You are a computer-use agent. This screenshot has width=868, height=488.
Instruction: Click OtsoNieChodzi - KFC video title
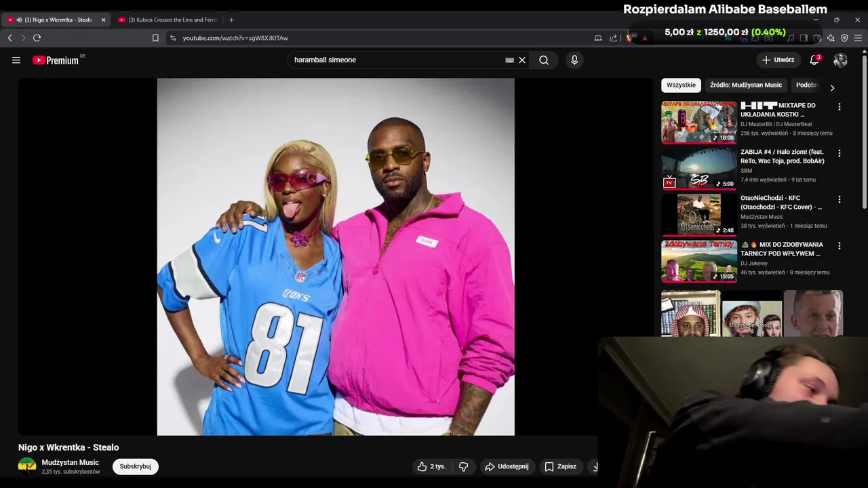781,203
